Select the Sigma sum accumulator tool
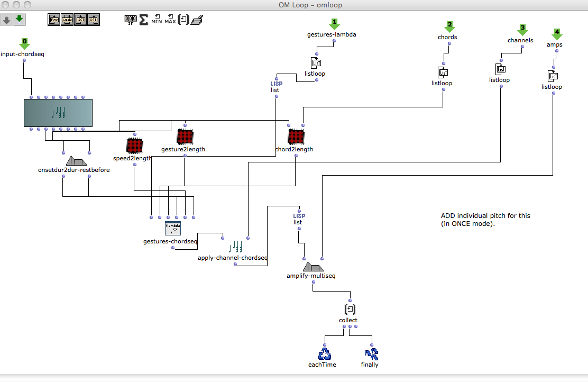Screen dimensions: 588x382 144,20
